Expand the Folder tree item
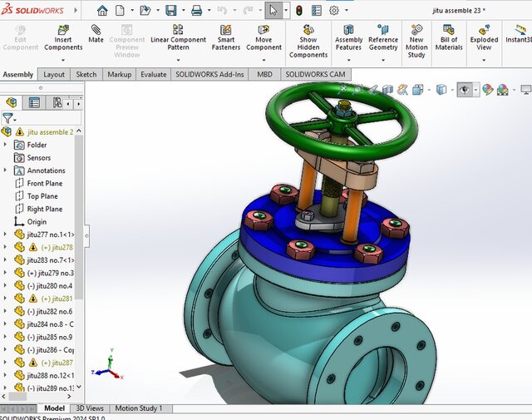 coord(5,145)
